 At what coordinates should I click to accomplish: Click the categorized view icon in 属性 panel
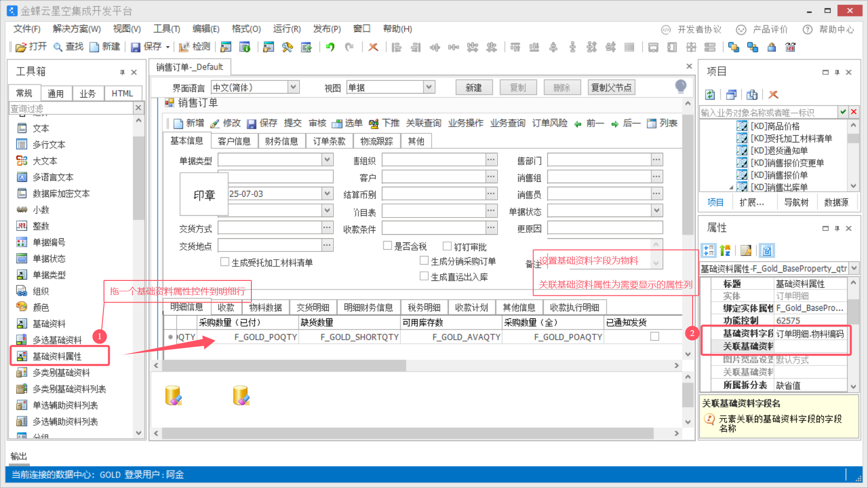coord(708,250)
